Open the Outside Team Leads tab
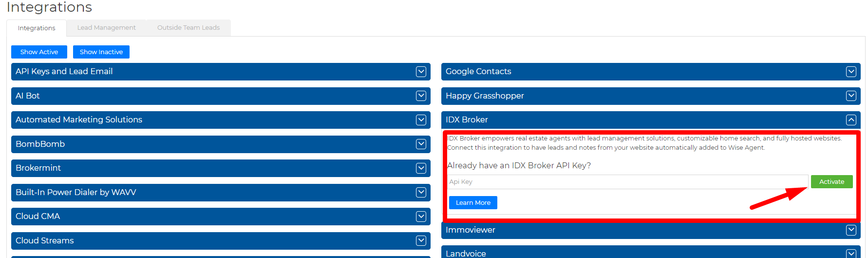This screenshot has width=868, height=258. [x=189, y=28]
